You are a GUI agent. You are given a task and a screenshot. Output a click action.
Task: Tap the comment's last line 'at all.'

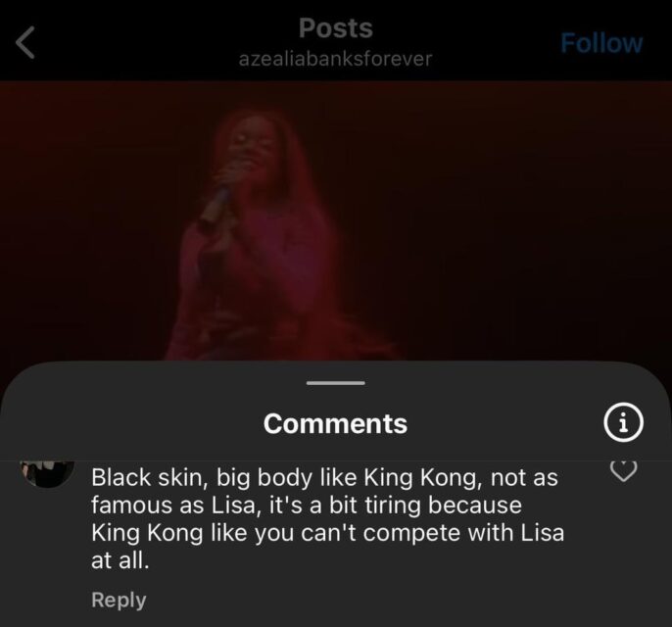[x=120, y=559]
